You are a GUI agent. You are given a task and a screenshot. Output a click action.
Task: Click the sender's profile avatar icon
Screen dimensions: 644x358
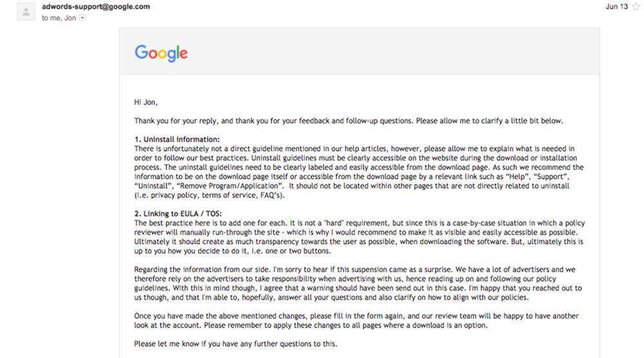(x=26, y=11)
